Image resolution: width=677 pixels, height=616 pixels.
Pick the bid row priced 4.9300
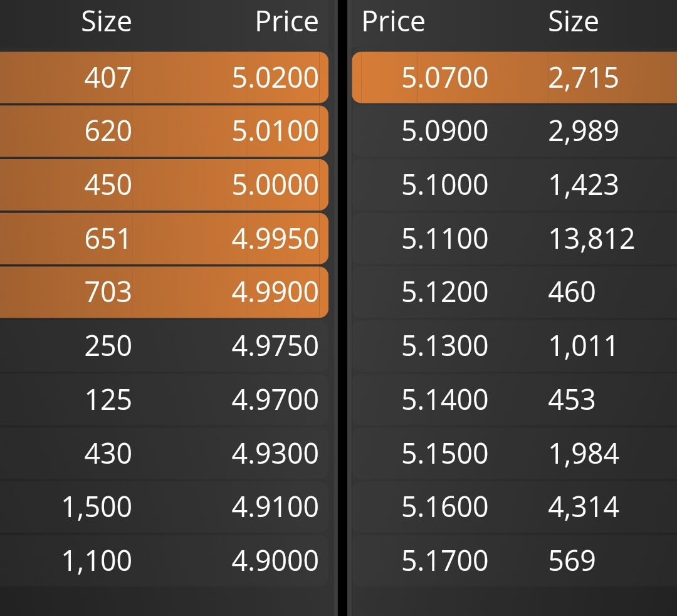[x=164, y=453]
